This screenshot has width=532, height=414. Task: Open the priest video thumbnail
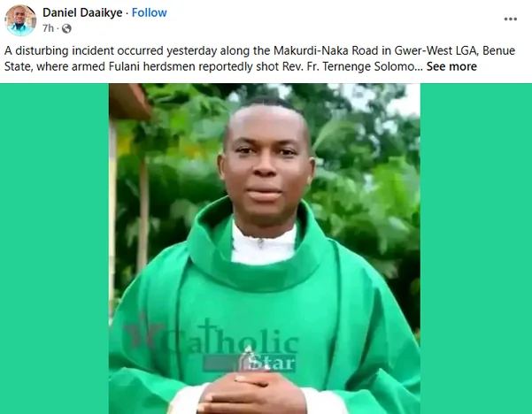click(x=265, y=249)
